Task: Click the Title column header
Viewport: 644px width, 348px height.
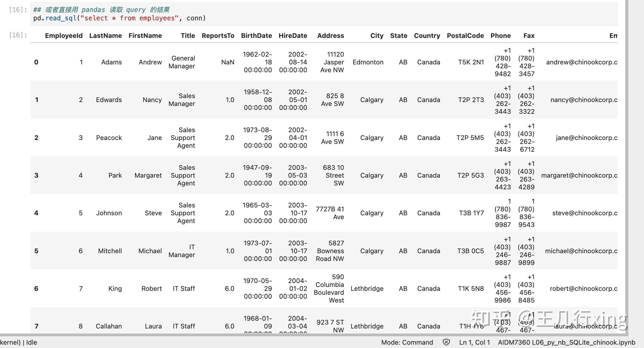Action: pyautogui.click(x=188, y=36)
